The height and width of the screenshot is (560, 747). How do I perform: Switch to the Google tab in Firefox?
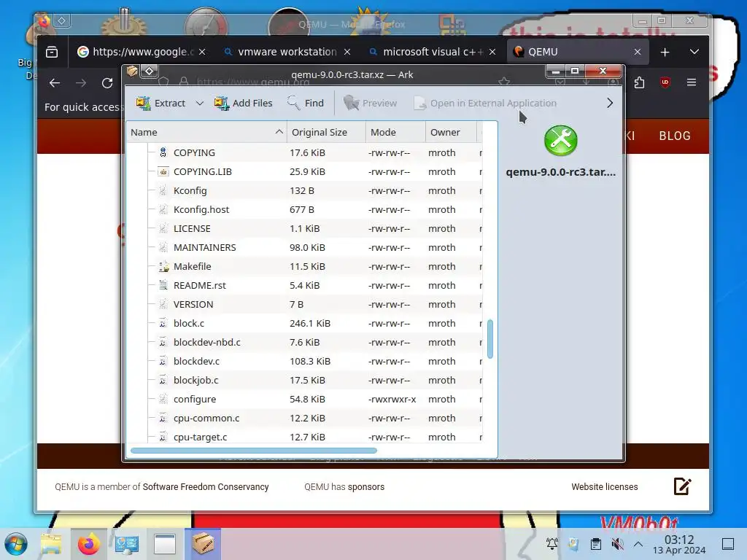click(141, 52)
